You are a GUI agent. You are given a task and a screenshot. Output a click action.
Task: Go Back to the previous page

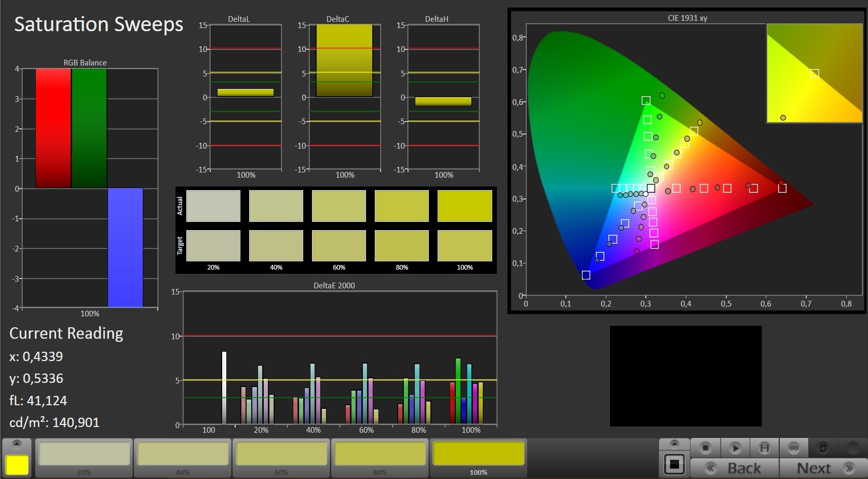point(735,468)
